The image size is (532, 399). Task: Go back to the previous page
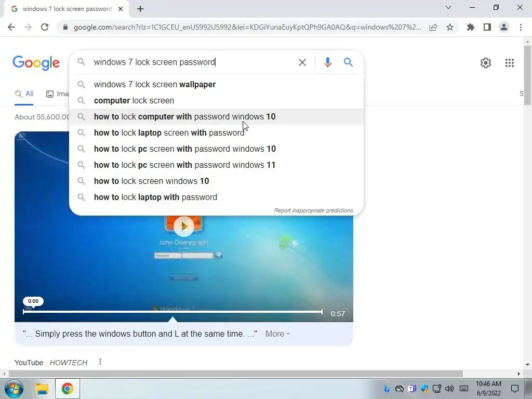[11, 27]
